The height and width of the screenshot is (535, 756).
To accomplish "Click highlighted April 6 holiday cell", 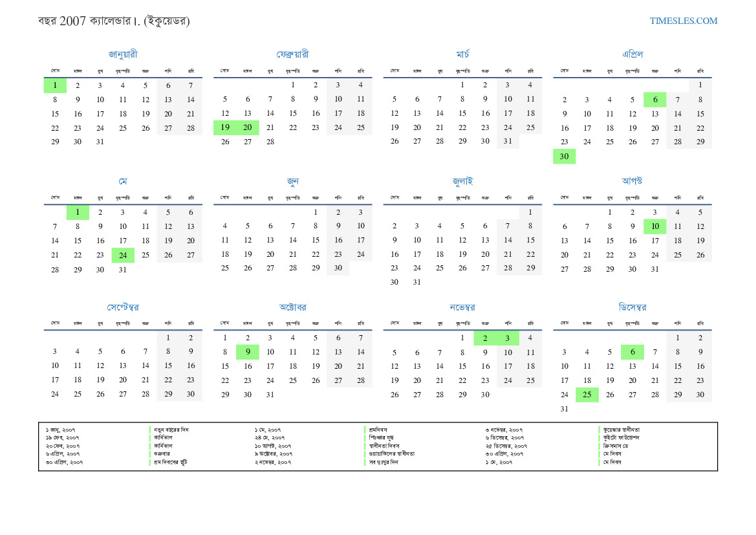I will point(654,100).
